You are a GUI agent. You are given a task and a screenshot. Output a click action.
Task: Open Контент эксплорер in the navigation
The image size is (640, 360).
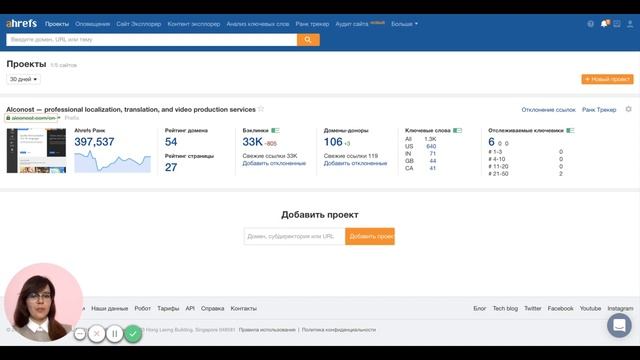[x=194, y=24]
